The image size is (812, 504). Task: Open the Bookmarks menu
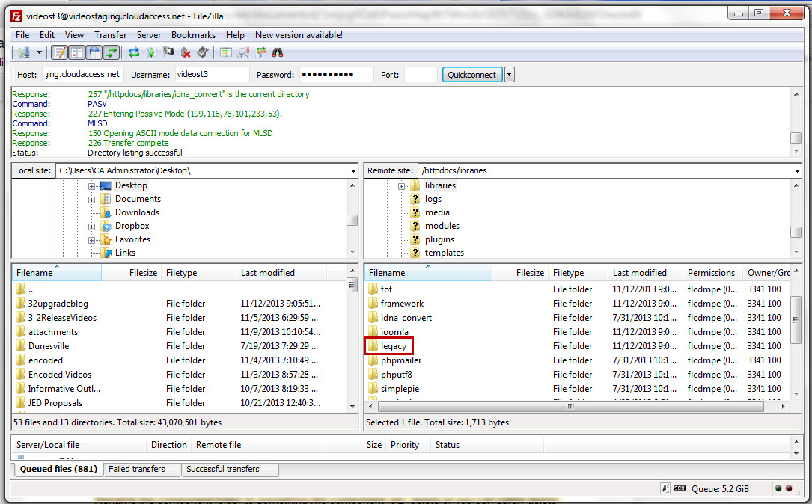tap(193, 35)
